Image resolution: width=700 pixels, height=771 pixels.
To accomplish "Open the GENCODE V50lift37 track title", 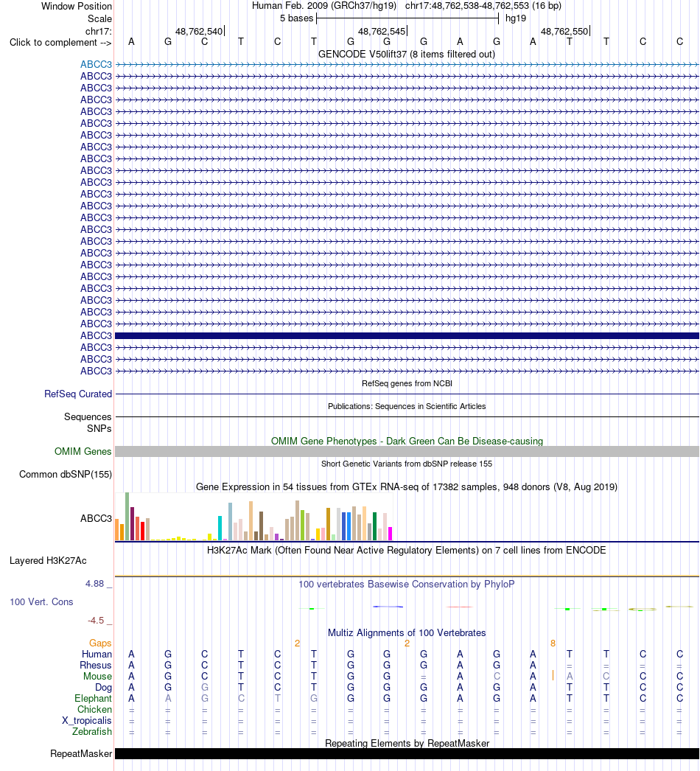I will pyautogui.click(x=407, y=54).
